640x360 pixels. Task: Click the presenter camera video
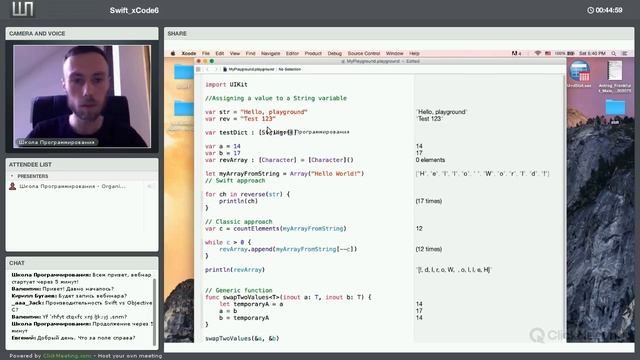point(82,96)
